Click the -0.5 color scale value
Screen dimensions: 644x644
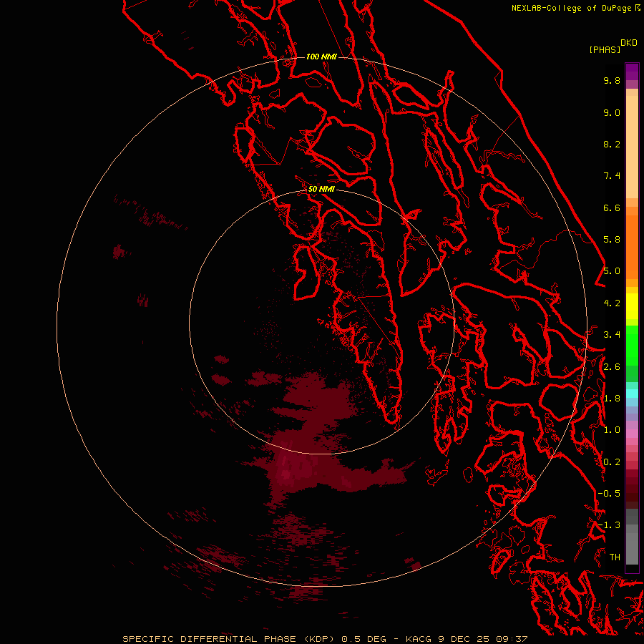609,494
